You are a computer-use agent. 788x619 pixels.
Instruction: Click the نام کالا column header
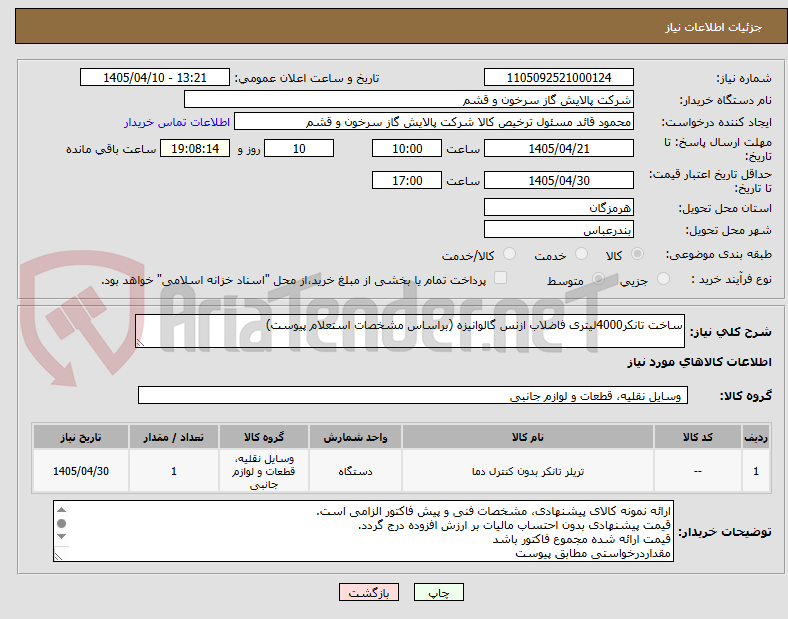(528, 437)
